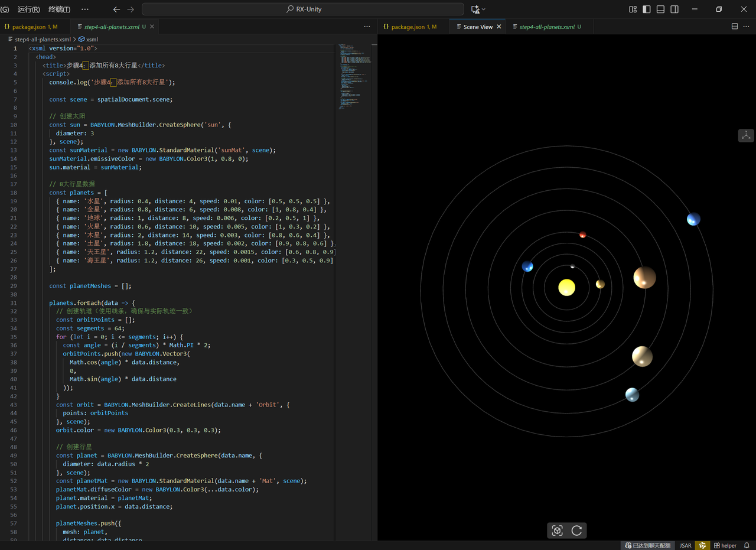Click 'planet.position.x = data.distance;' line
This screenshot has width=756, height=550.
coord(114,506)
